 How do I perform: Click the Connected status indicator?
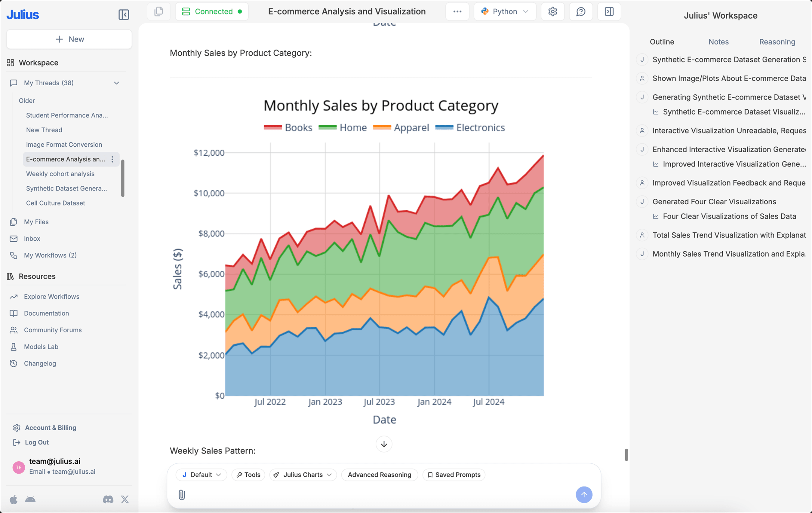[x=212, y=11]
